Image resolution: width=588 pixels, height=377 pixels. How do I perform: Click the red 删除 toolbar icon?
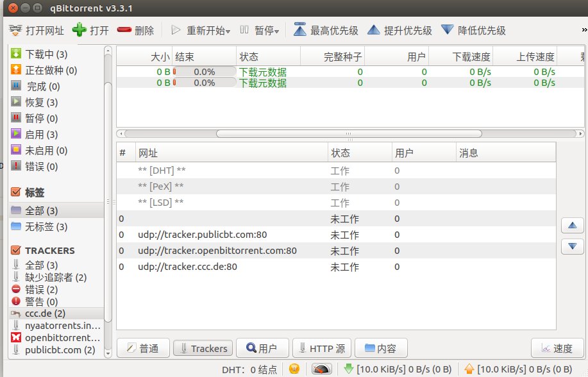coord(124,30)
